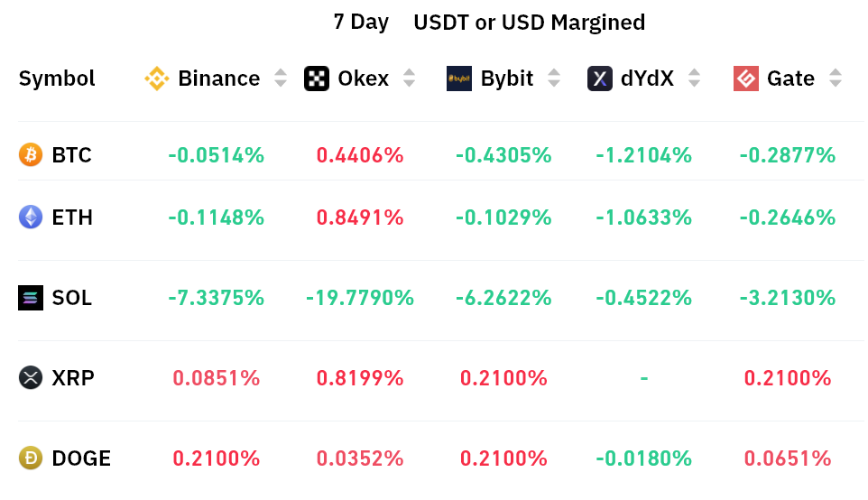This screenshot has height=500, width=868.
Task: Click the Bybit exchange logo
Action: coord(459,79)
